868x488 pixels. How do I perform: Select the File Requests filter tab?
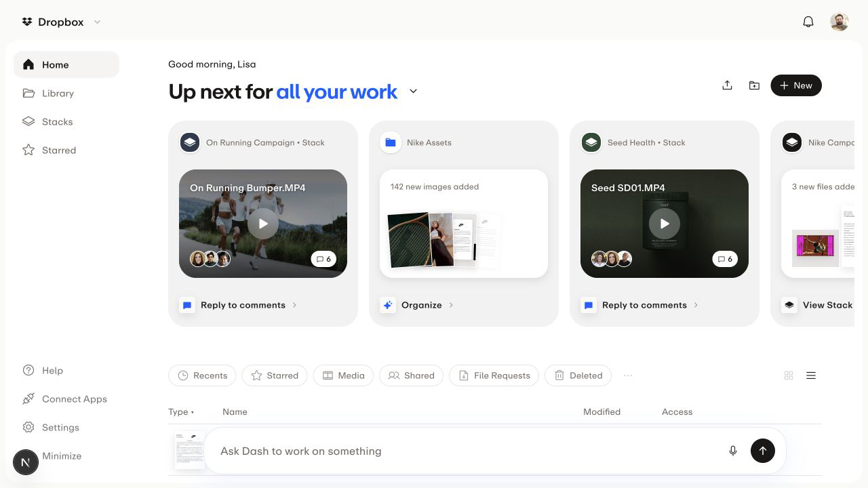[x=494, y=375]
